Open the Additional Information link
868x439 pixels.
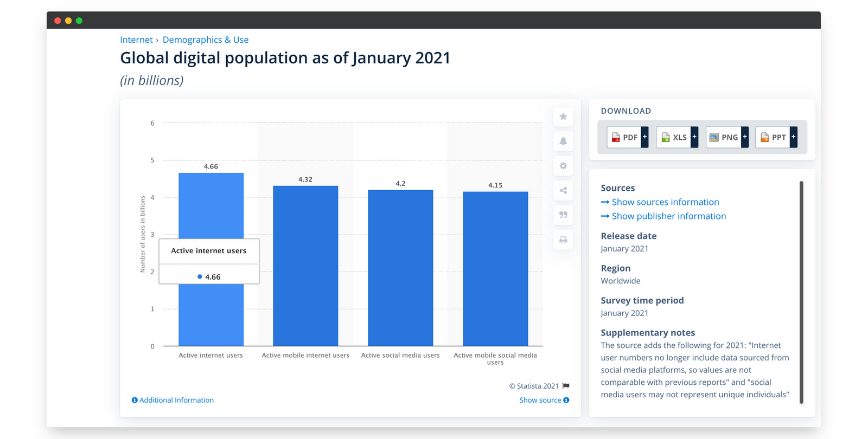(173, 400)
